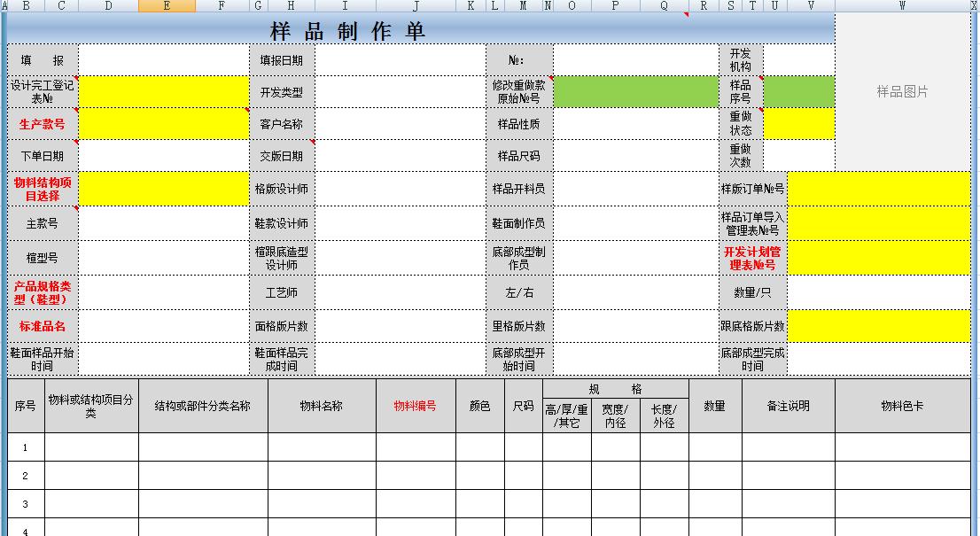The height and width of the screenshot is (536, 980).
Task: Select yellow cell beside 跟底格版片数
Action: 879,326
